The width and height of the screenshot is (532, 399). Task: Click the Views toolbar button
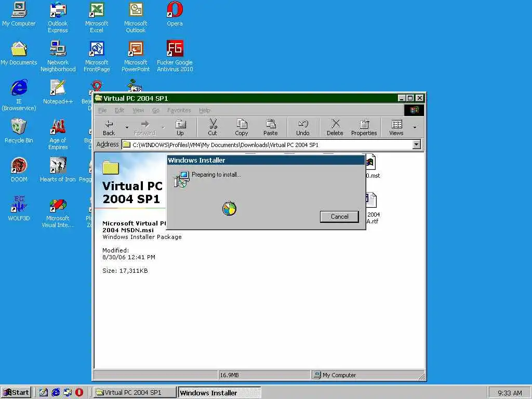[x=396, y=128]
